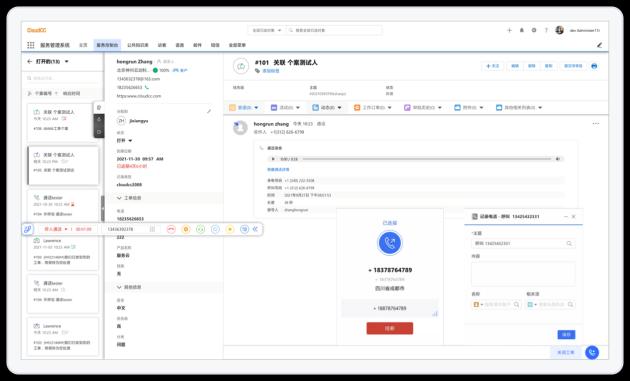Screen dimensions: 630x381
Task: Click the 内容 text area in log-call window
Action: click(523, 273)
